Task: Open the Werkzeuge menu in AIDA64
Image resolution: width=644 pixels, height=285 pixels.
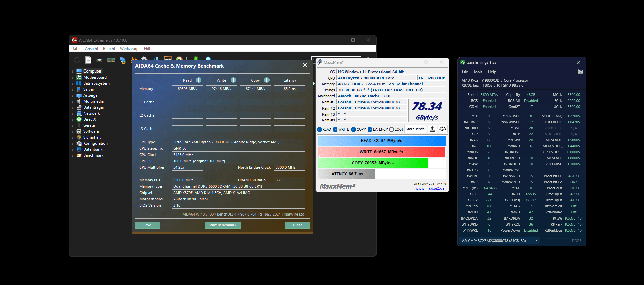Action: tap(130, 49)
